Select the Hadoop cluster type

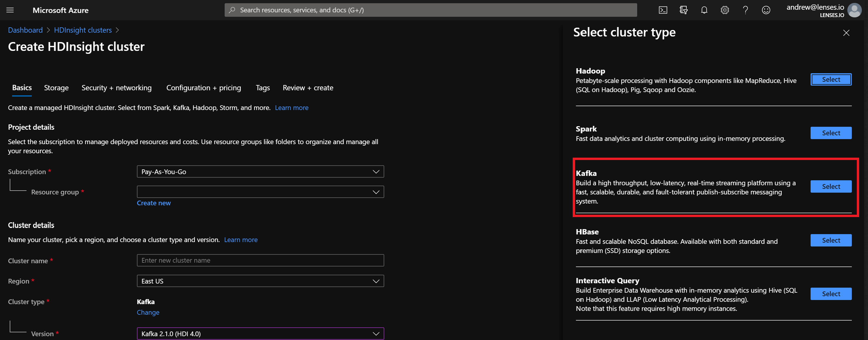[x=831, y=79]
